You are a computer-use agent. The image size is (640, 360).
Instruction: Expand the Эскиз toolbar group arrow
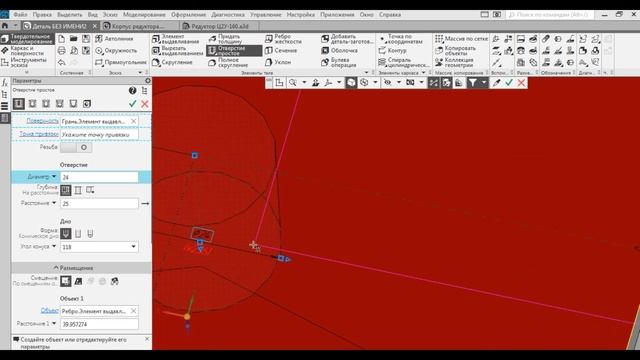[x=140, y=73]
